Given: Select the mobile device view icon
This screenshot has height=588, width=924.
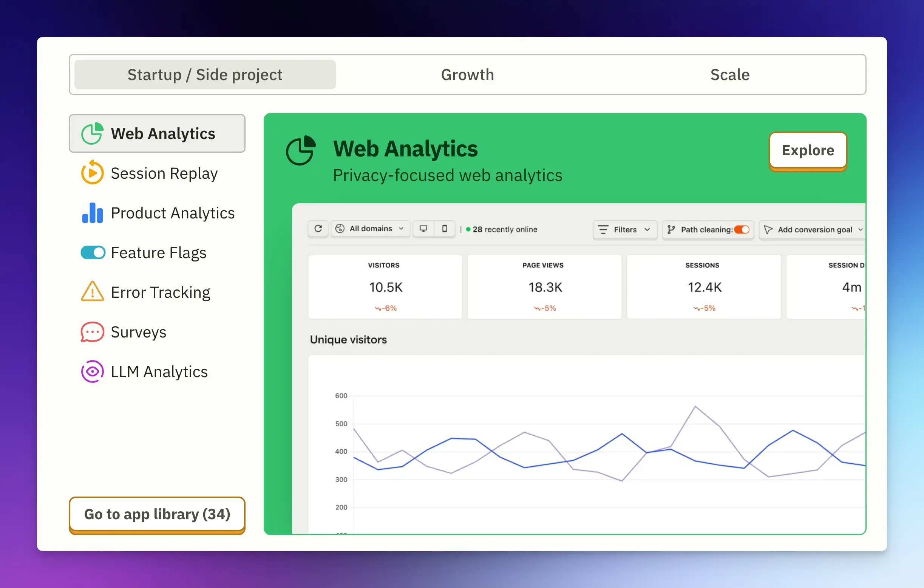Looking at the screenshot, I should pyautogui.click(x=444, y=229).
